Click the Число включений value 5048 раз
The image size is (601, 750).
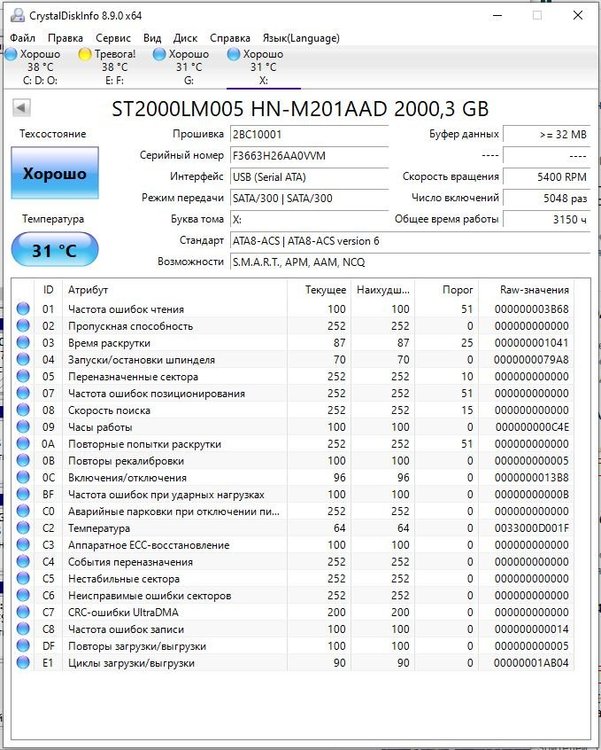pyautogui.click(x=546, y=198)
